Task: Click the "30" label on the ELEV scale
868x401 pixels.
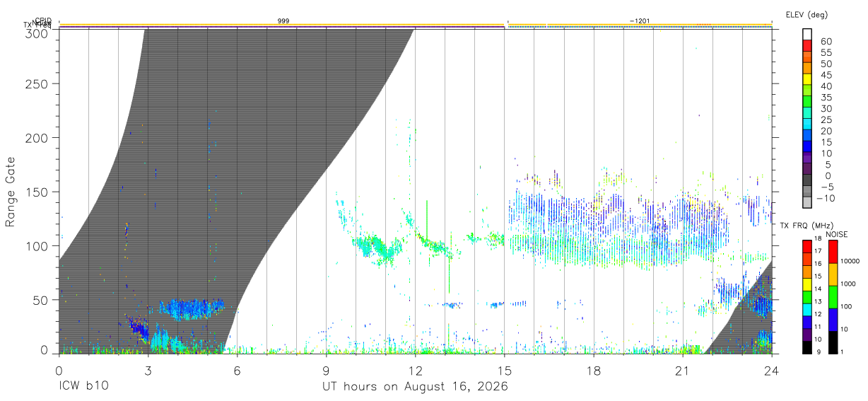Action: (826, 108)
